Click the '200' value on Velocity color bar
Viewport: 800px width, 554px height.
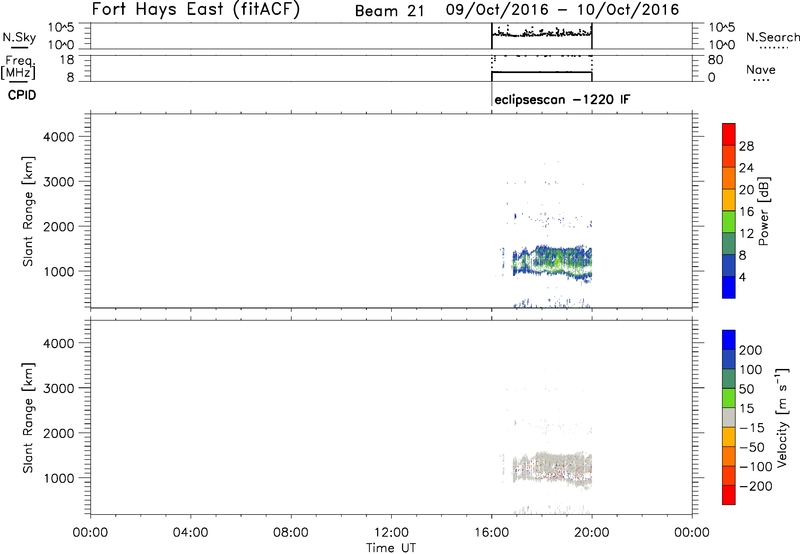(751, 350)
